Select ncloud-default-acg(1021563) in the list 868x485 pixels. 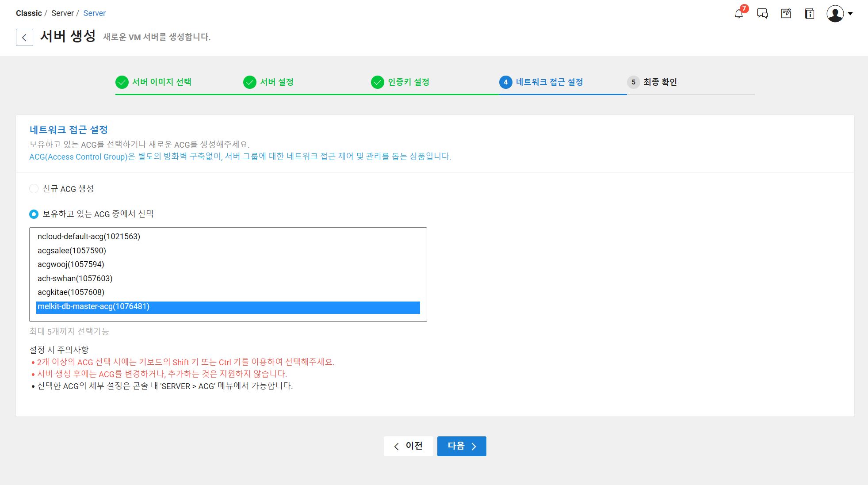pyautogui.click(x=89, y=237)
